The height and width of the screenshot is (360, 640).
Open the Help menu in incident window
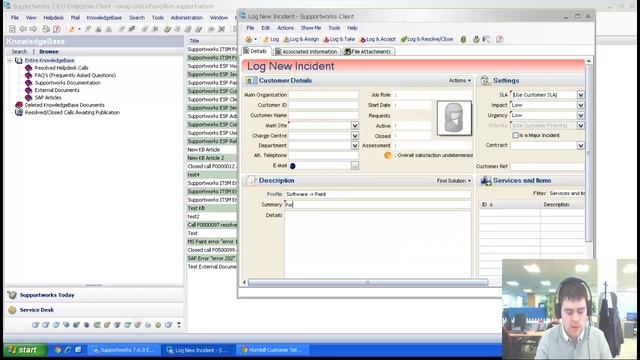tap(352, 28)
